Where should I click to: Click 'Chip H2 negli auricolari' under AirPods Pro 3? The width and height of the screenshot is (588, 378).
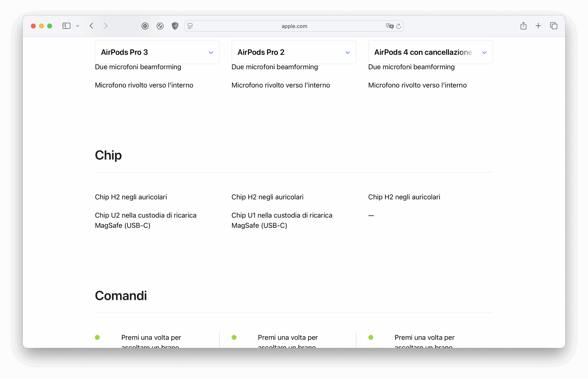[131, 197]
